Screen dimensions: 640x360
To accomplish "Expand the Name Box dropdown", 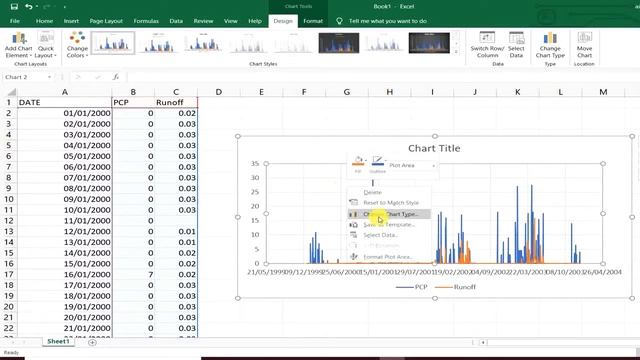I will pyautogui.click(x=49, y=77).
